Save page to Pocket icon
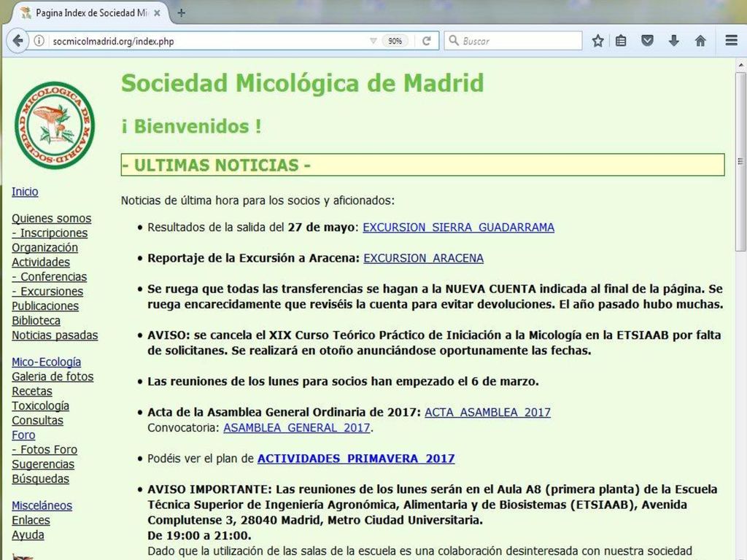Image resolution: width=747 pixels, height=560 pixels. [647, 41]
